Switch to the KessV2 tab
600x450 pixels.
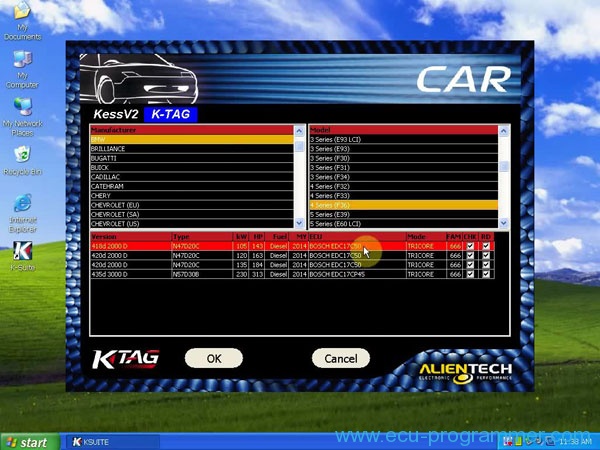tap(115, 115)
